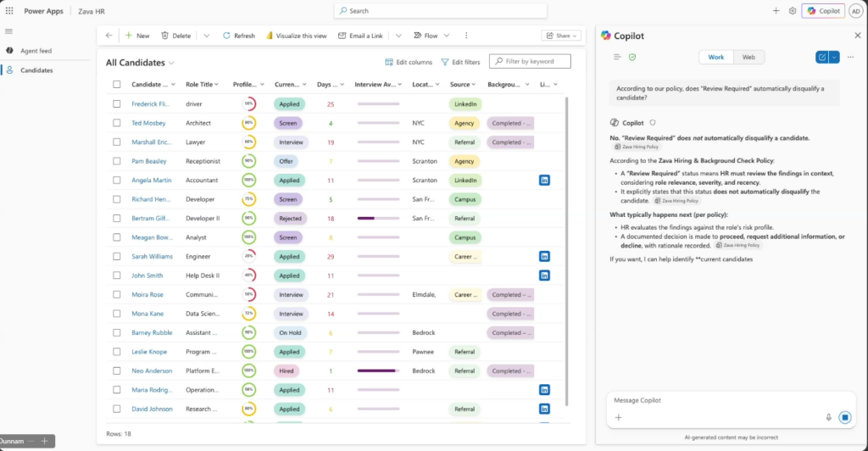Open Agent feed in the sidebar
Viewport: 868px width, 451px height.
(36, 51)
